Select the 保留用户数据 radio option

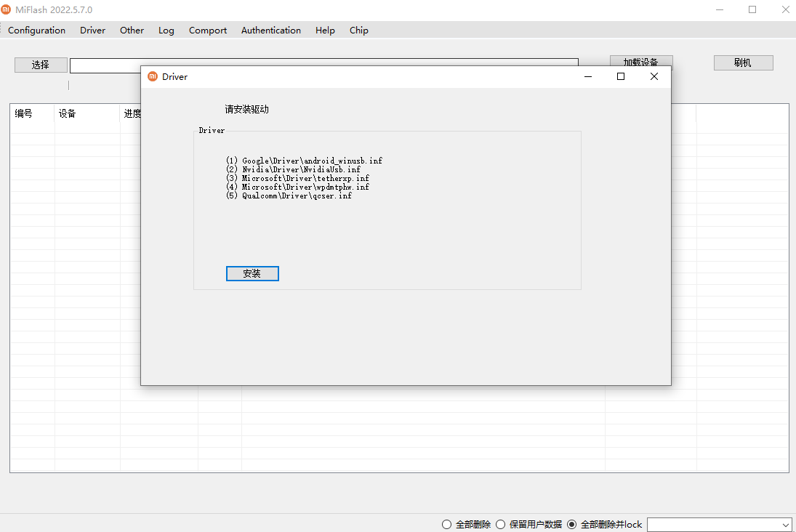[501, 525]
